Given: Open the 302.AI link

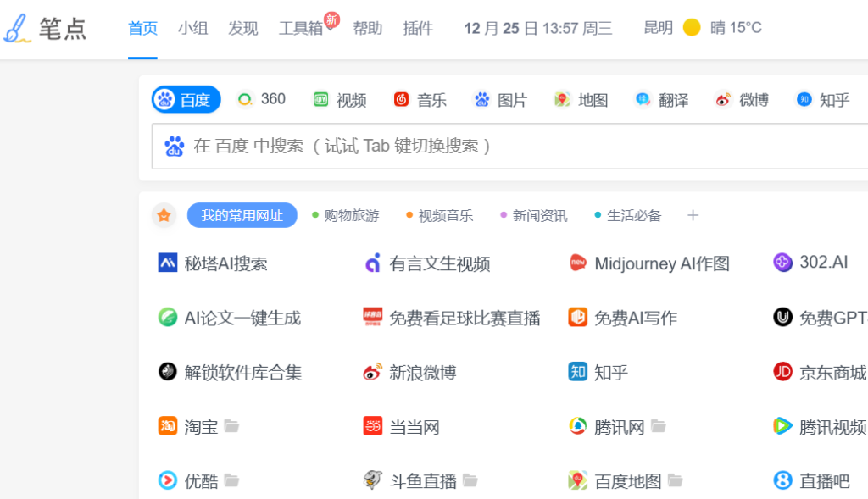Looking at the screenshot, I should pyautogui.click(x=810, y=263).
